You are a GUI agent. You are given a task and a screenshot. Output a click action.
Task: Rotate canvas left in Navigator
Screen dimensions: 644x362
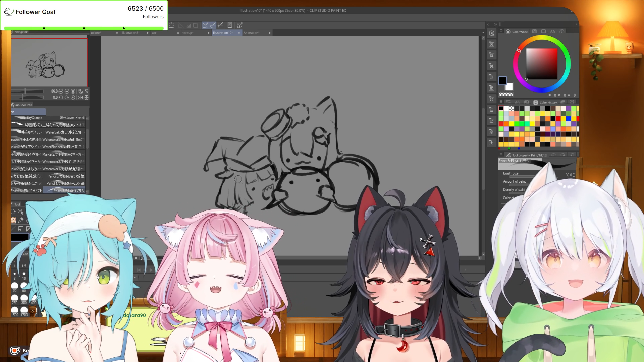click(61, 97)
